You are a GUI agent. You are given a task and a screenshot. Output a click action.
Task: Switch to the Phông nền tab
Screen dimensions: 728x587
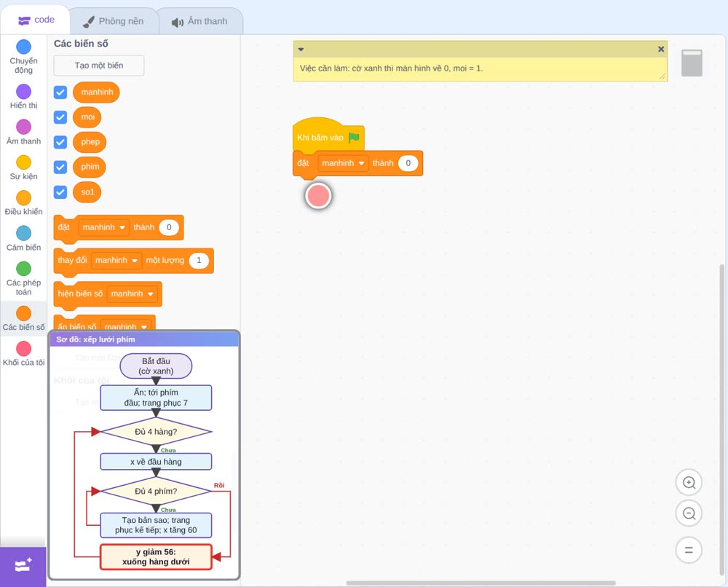click(x=114, y=21)
